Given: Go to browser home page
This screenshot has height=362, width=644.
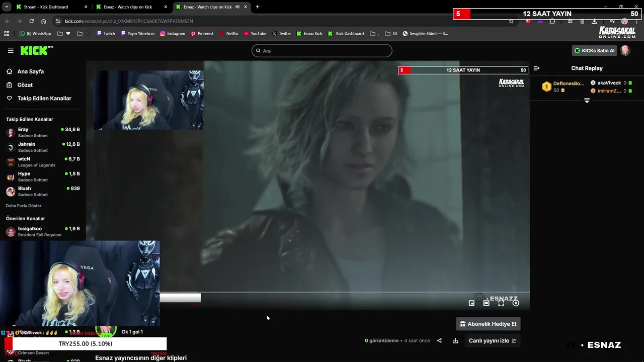Looking at the screenshot, I should [x=44, y=21].
